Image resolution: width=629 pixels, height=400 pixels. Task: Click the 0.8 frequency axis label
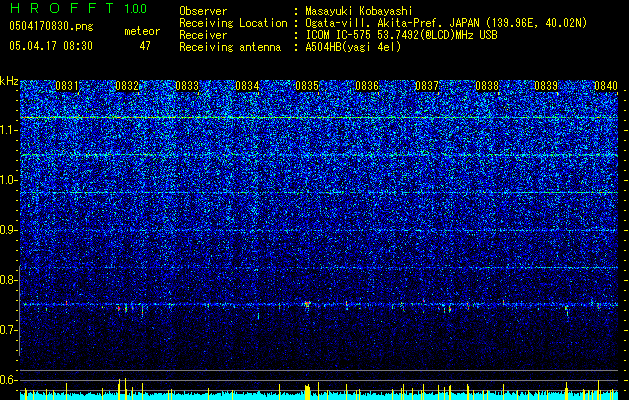[9, 280]
